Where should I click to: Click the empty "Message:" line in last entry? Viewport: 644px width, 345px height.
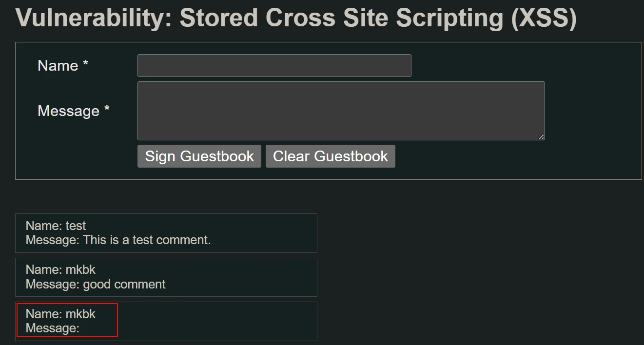(52, 328)
